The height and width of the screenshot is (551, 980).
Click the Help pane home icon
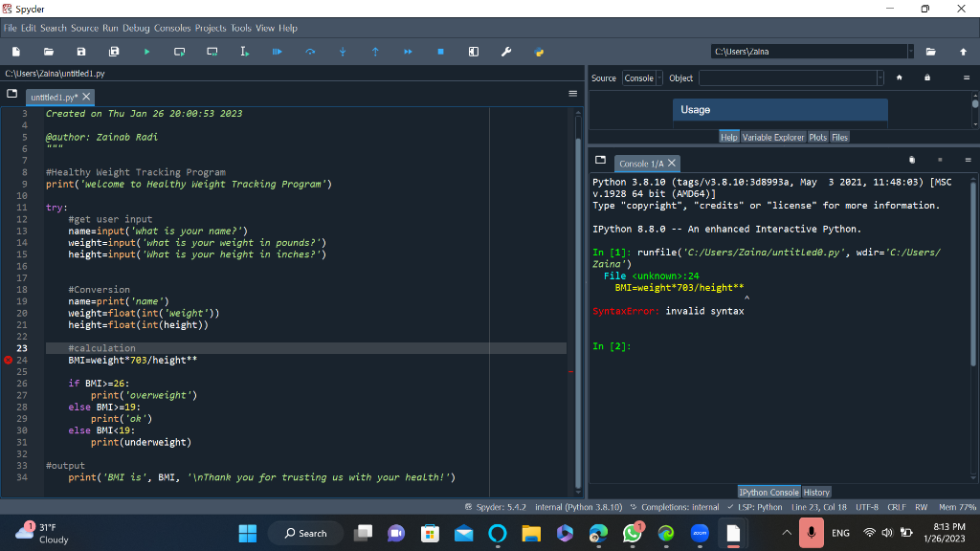click(899, 77)
